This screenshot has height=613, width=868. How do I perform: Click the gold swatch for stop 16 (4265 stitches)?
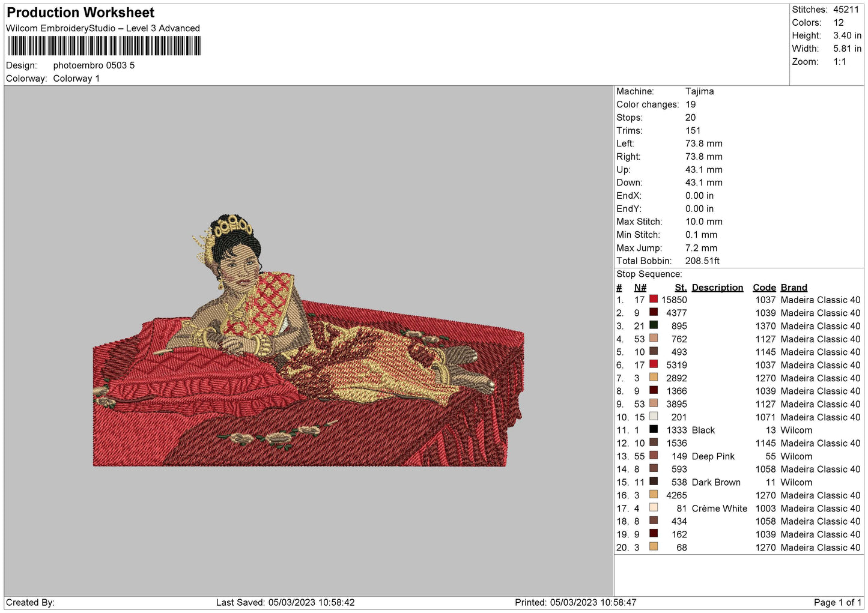pyautogui.click(x=654, y=494)
